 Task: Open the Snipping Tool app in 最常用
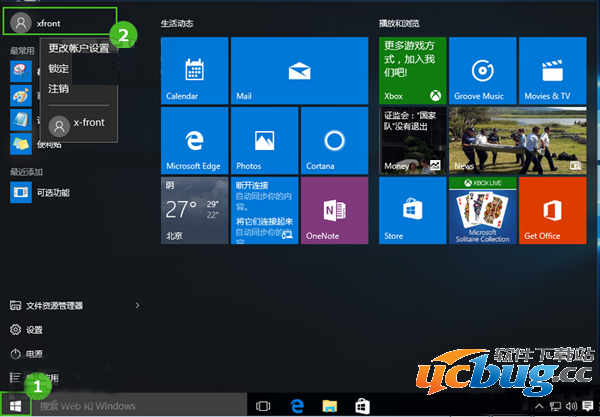pyautogui.click(x=21, y=71)
